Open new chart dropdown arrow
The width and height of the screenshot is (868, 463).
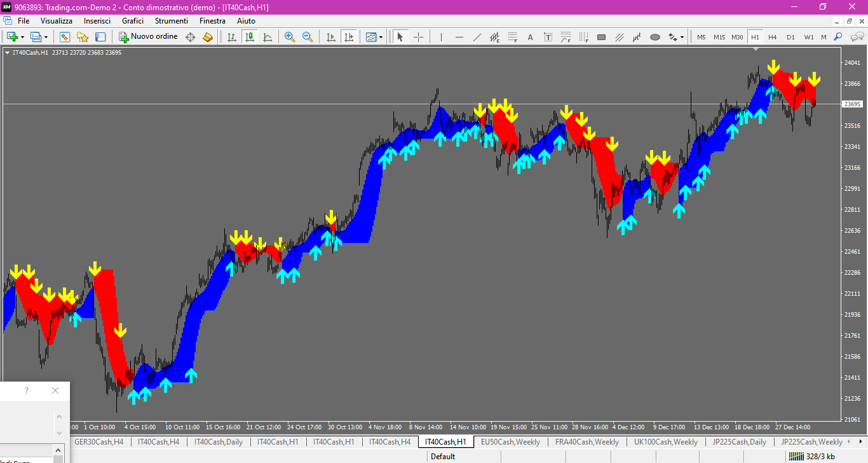[x=22, y=37]
